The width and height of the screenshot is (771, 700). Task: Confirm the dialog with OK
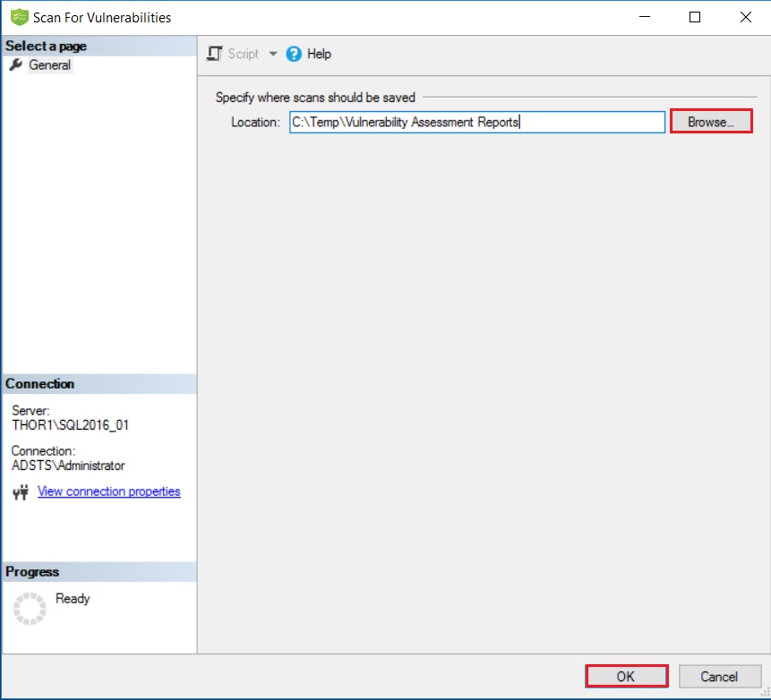point(626,677)
